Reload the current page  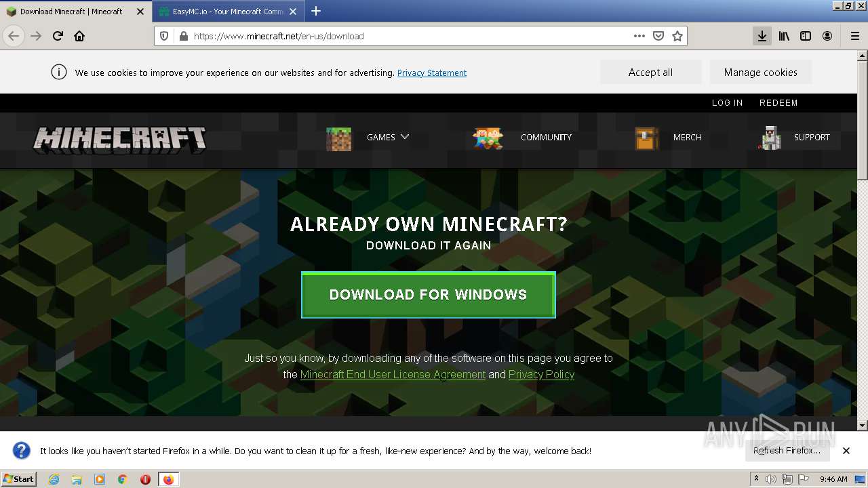pos(58,36)
